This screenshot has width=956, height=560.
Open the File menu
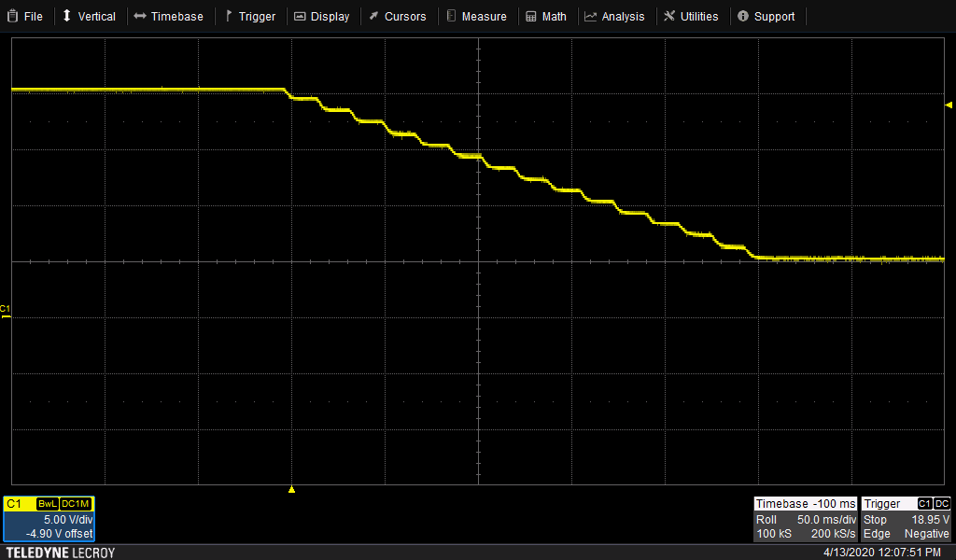pos(26,16)
